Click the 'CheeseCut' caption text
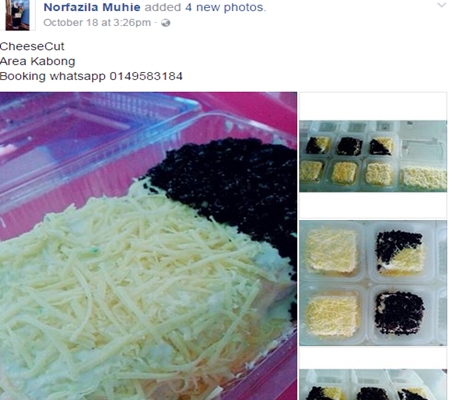Screen dimensions: 450x400 click(32, 46)
